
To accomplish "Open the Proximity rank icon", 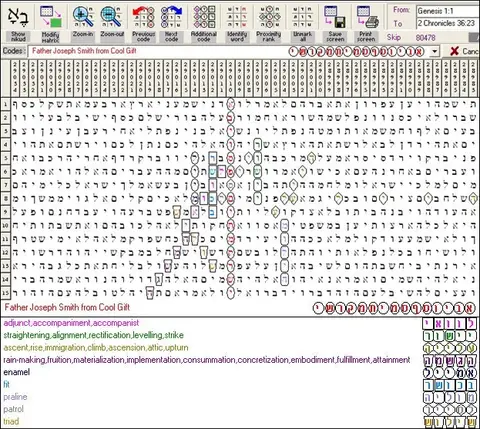I will coord(269,17).
